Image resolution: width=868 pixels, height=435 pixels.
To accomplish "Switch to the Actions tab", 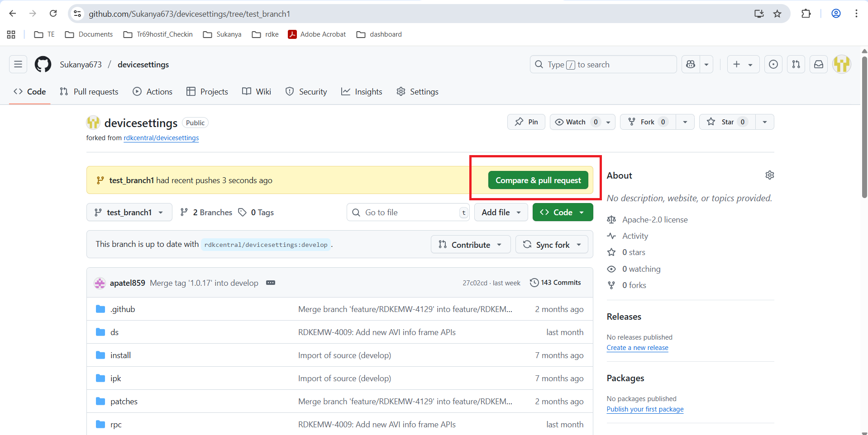I will click(153, 92).
